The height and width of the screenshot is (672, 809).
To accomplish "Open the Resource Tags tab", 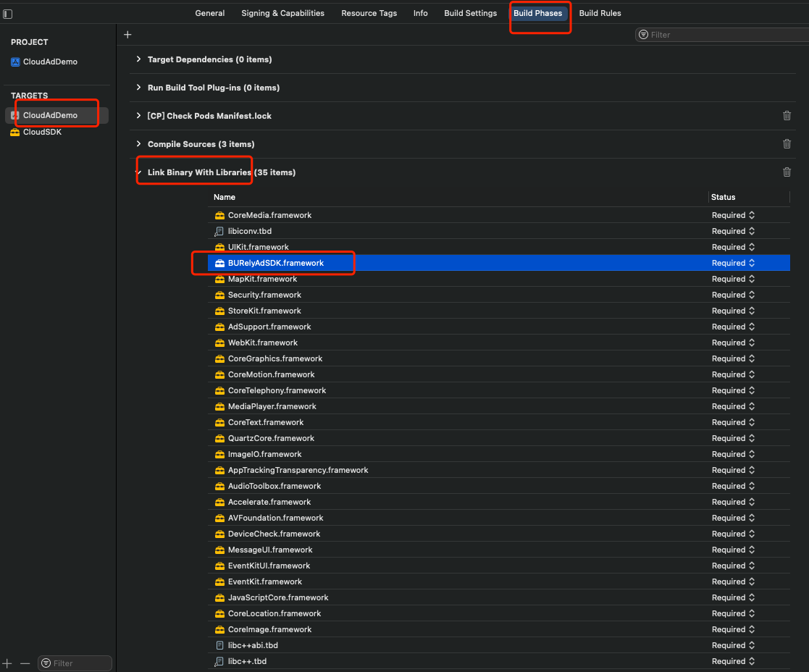I will tap(369, 14).
